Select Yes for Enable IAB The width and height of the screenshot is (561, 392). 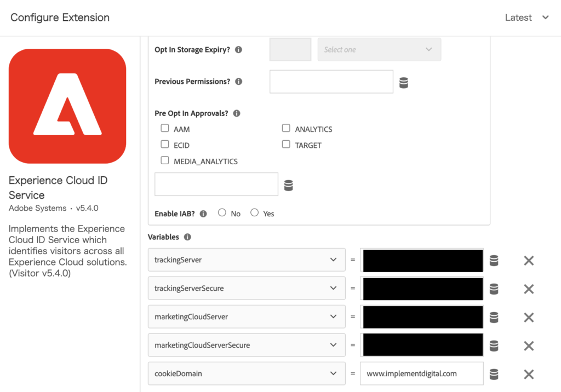[x=254, y=212]
